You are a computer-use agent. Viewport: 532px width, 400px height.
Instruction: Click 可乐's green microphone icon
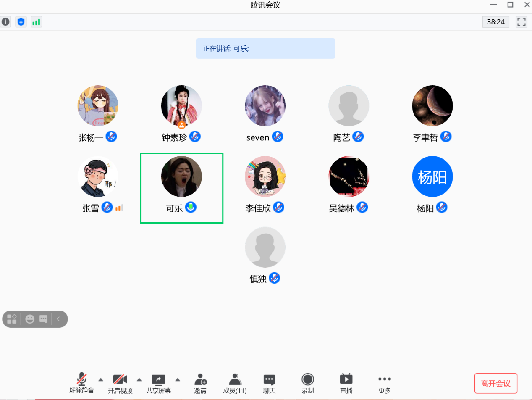pos(191,207)
